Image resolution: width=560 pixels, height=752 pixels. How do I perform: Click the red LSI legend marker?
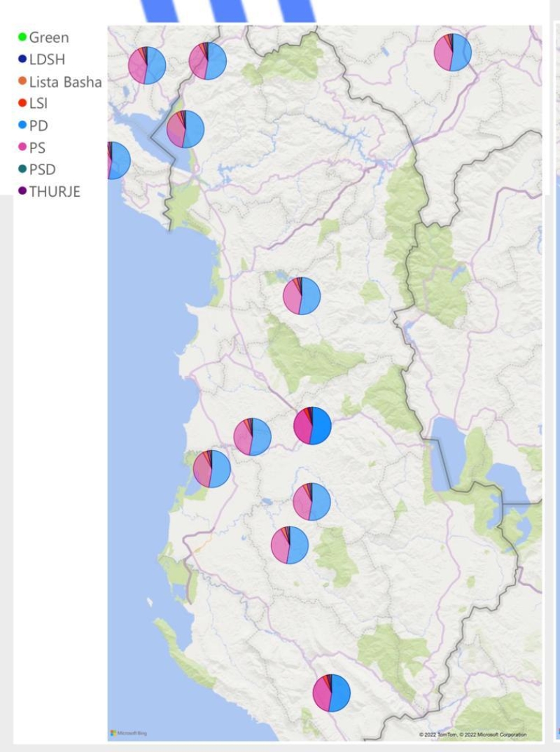click(x=22, y=104)
